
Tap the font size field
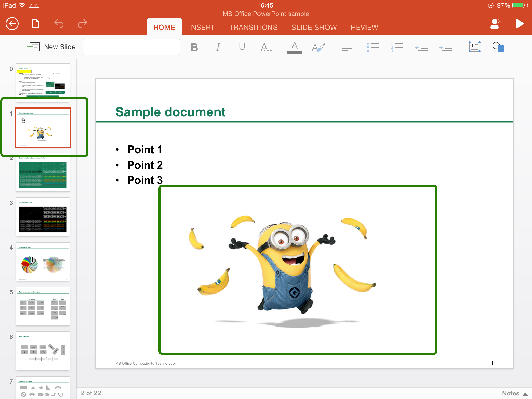point(169,47)
